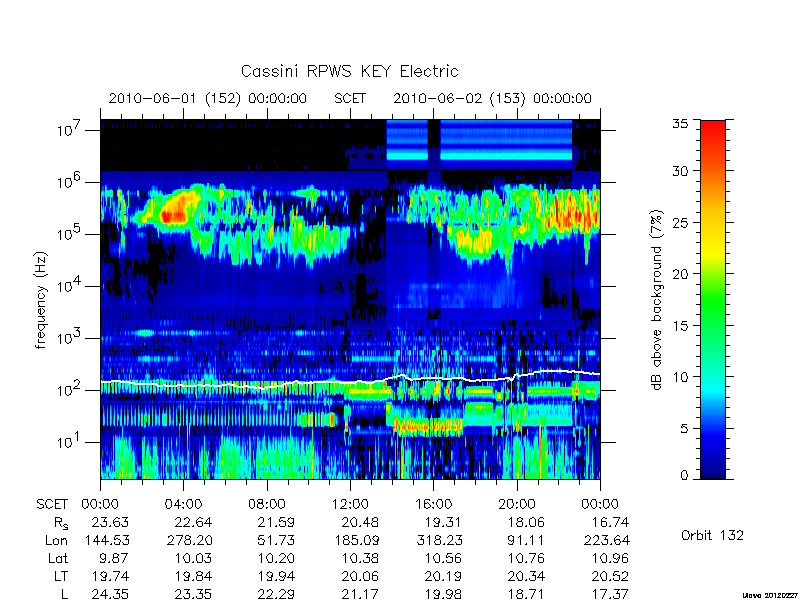Click the LT value '20.34'
Screen dimensions: 800x600
[x=526, y=576]
